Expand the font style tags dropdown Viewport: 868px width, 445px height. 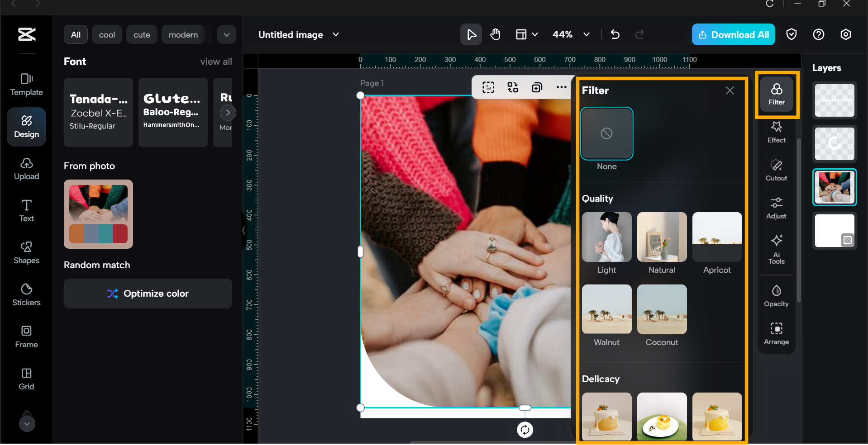[x=227, y=34]
